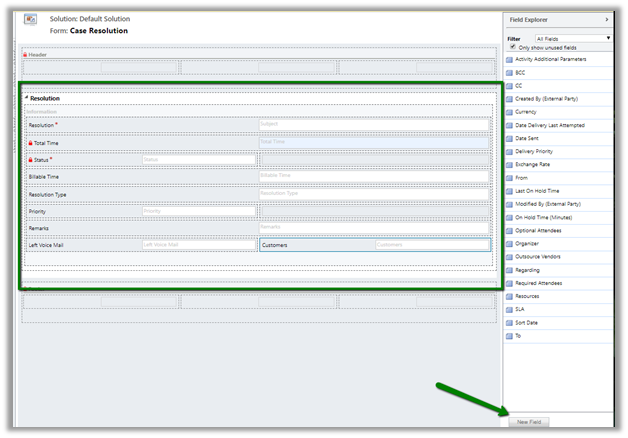The height and width of the screenshot is (438, 628).
Task: Click the BCC field icon
Action: (x=510, y=73)
